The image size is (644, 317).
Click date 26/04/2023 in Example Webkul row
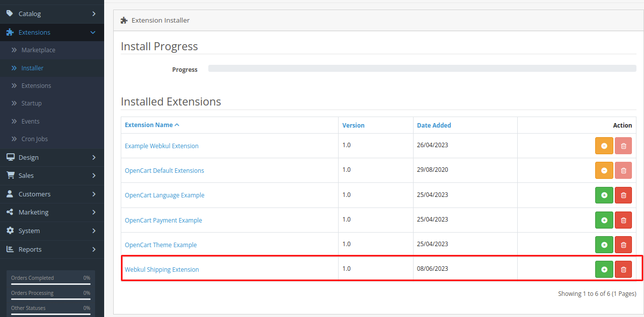click(432, 145)
